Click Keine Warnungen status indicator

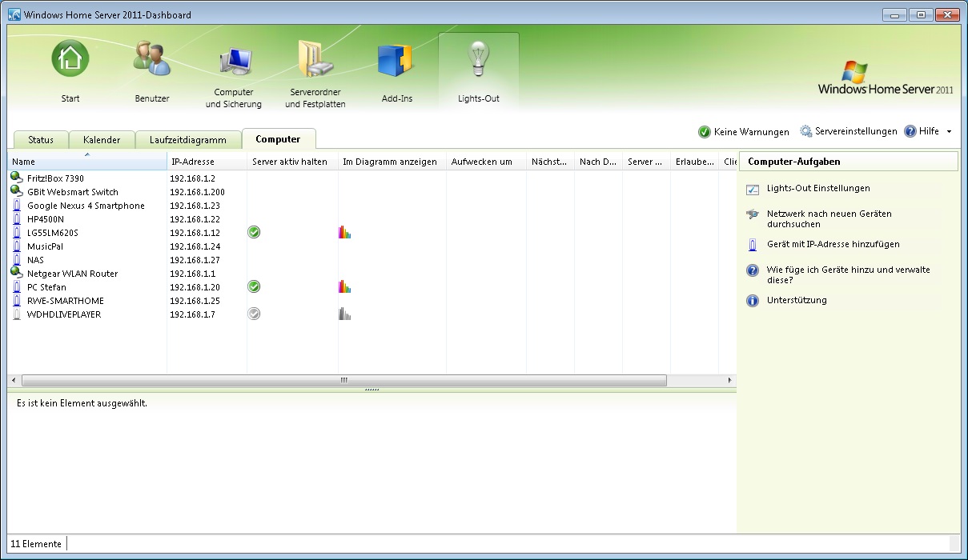744,132
